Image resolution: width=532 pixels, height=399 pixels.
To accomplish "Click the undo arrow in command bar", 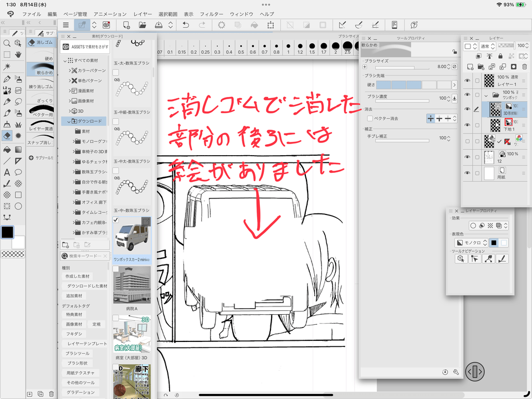I will (186, 25).
